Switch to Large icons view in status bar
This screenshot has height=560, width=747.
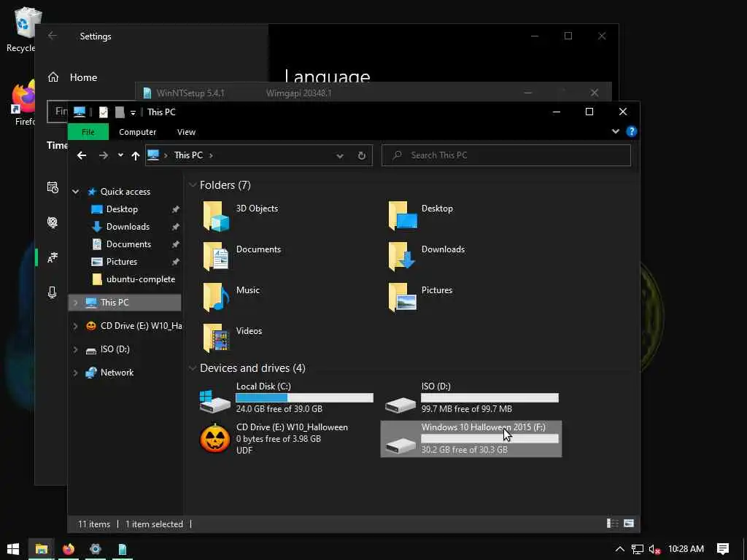pos(629,524)
